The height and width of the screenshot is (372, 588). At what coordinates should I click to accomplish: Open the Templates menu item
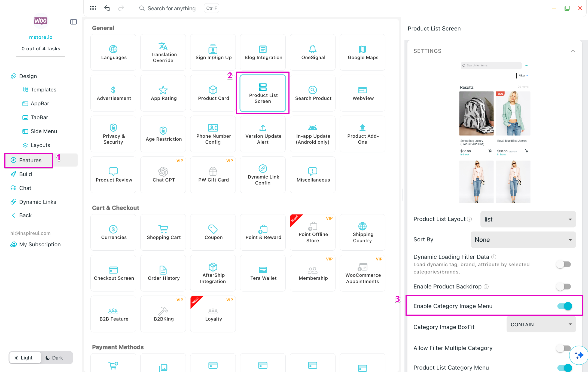tap(43, 90)
